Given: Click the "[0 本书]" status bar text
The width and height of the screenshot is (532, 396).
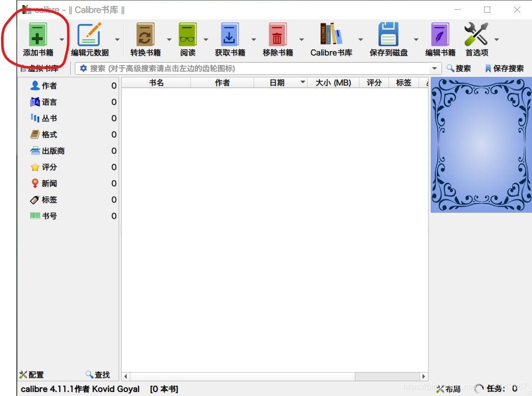Looking at the screenshot, I should (x=164, y=389).
